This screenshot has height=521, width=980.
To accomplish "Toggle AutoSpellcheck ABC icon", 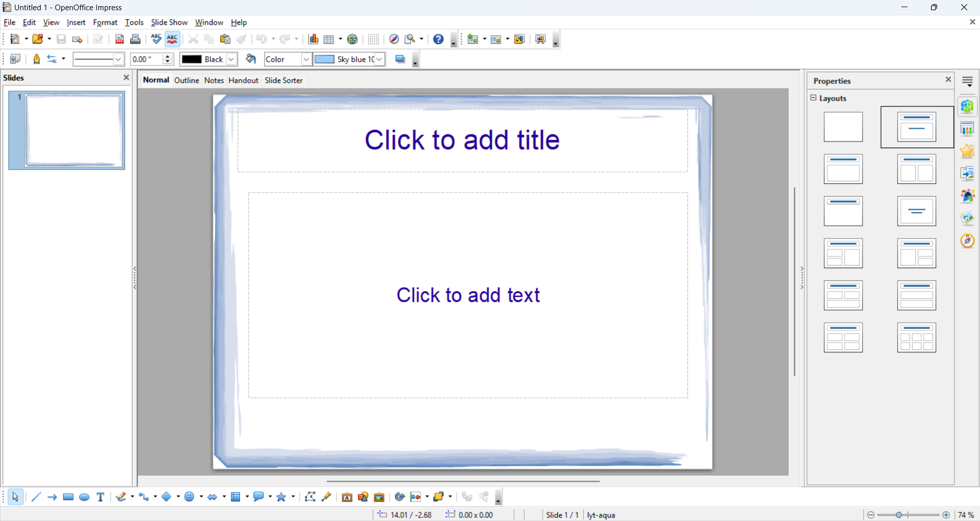I will pyautogui.click(x=173, y=39).
